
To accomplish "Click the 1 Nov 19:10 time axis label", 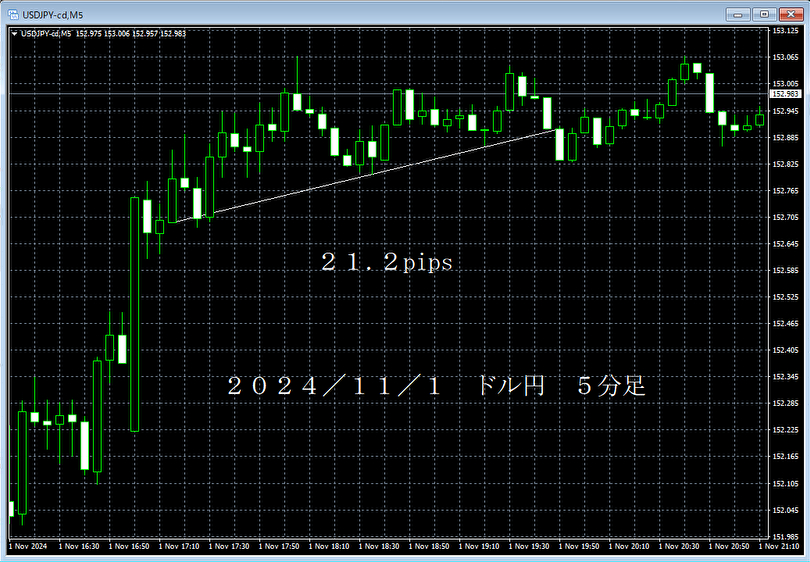I will 479,547.
